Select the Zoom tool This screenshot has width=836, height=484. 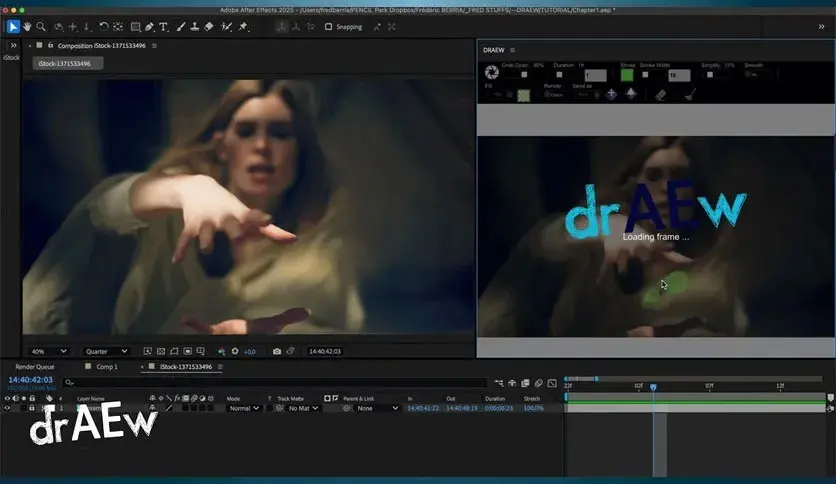(41, 27)
